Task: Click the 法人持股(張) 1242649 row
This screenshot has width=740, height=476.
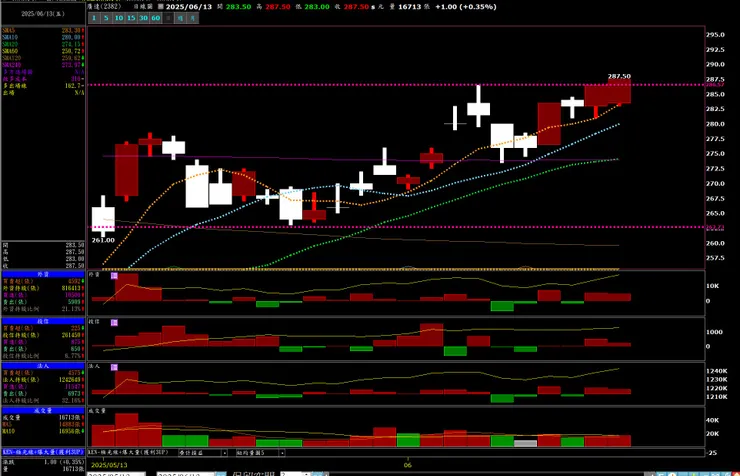Action: 43,379
